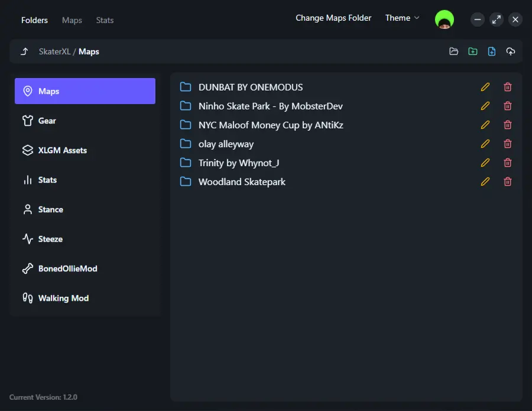
Task: Click Maps in the breadcrumb path
Action: [x=89, y=51]
